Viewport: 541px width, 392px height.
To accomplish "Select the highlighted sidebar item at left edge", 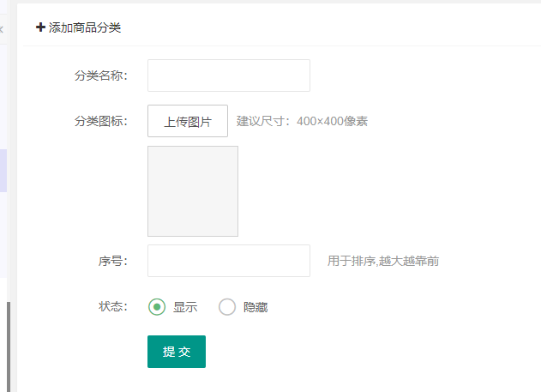I will pyautogui.click(x=3, y=171).
